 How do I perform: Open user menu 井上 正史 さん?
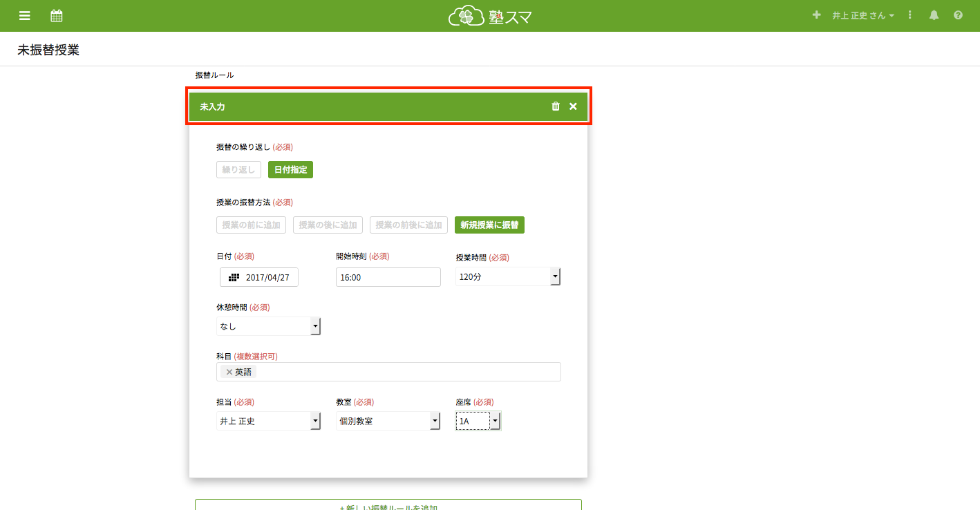click(863, 15)
